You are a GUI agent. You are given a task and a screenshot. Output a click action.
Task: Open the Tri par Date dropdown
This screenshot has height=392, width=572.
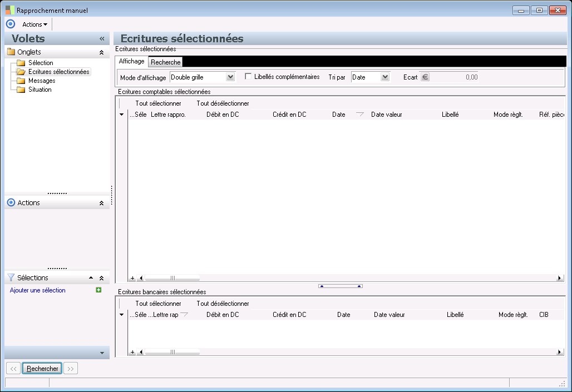coord(385,77)
